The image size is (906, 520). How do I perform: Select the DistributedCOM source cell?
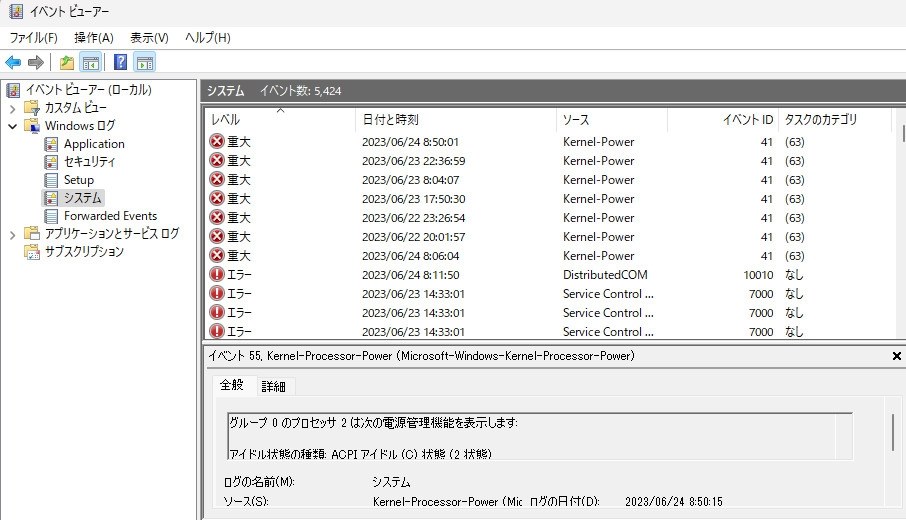click(x=605, y=274)
